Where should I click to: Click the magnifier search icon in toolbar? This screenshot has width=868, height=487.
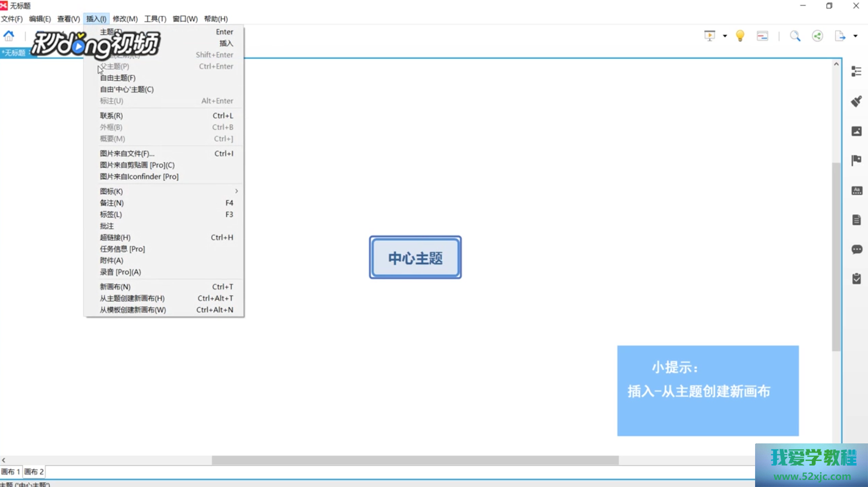pyautogui.click(x=795, y=36)
